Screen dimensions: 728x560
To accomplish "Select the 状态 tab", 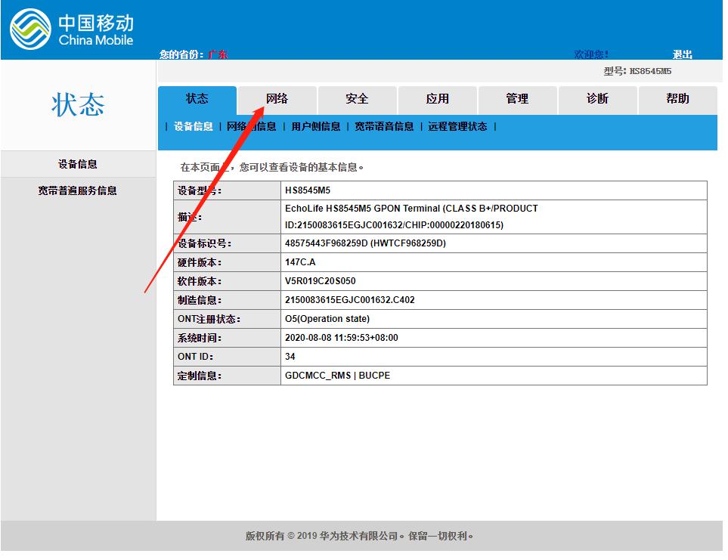I will point(197,98).
